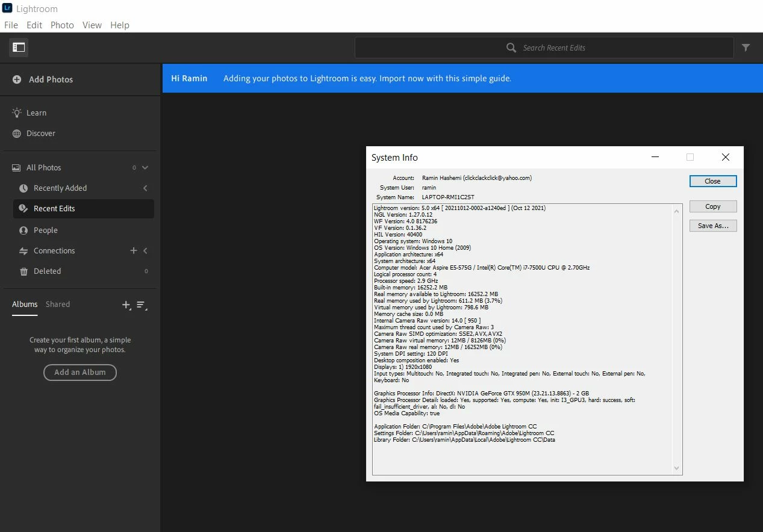Click the Add an Album button
Viewport: 763px width, 532px height.
pos(80,373)
